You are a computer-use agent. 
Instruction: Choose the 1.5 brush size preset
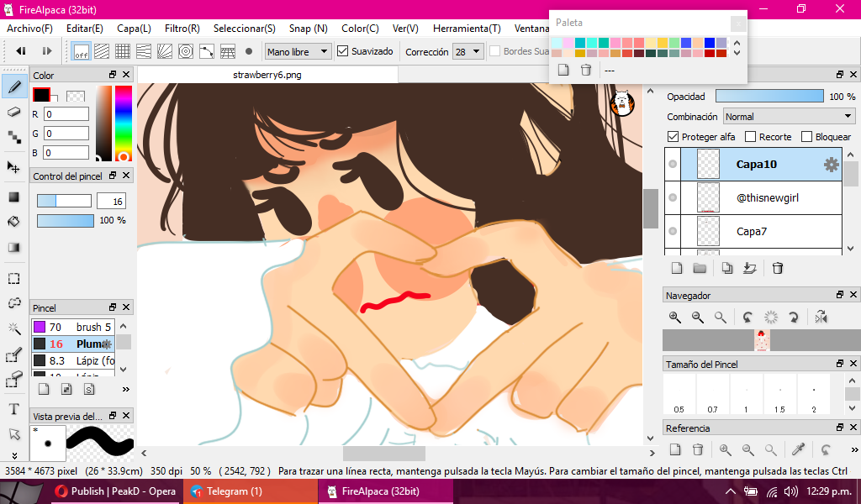point(779,394)
